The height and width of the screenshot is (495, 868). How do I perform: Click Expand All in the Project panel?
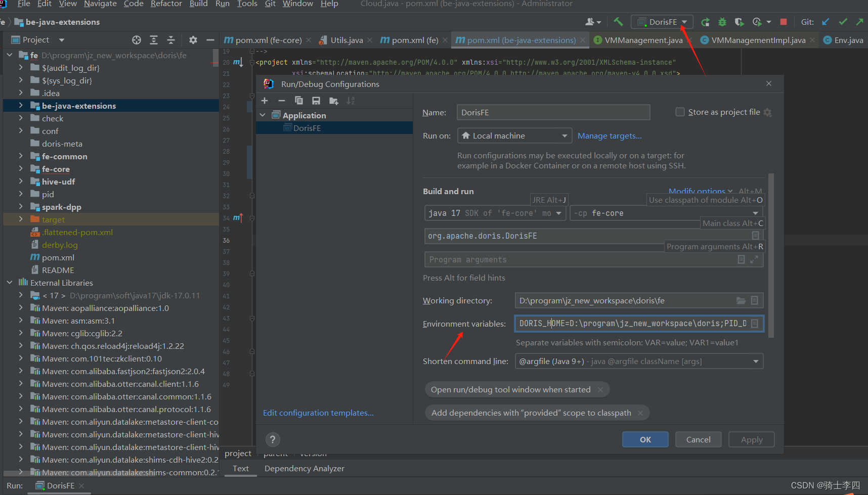click(x=154, y=39)
